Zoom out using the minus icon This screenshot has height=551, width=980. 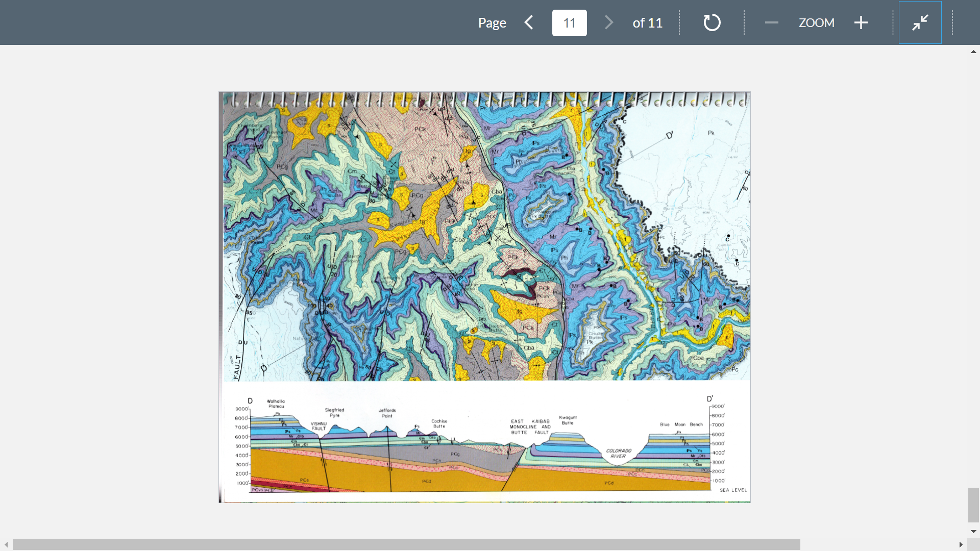point(771,22)
